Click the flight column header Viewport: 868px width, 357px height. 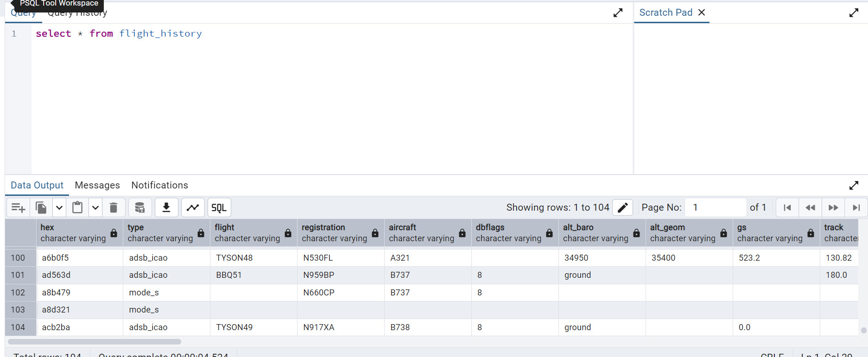click(x=254, y=233)
